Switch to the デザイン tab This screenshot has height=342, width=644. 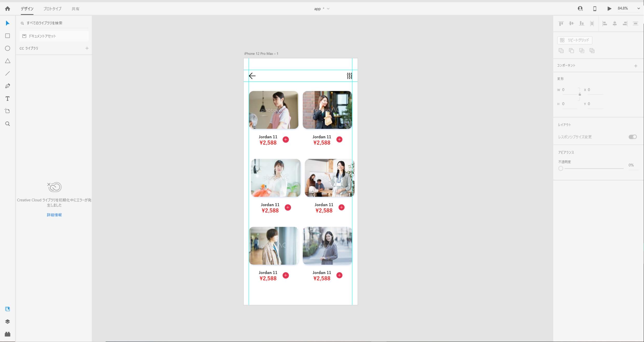27,9
